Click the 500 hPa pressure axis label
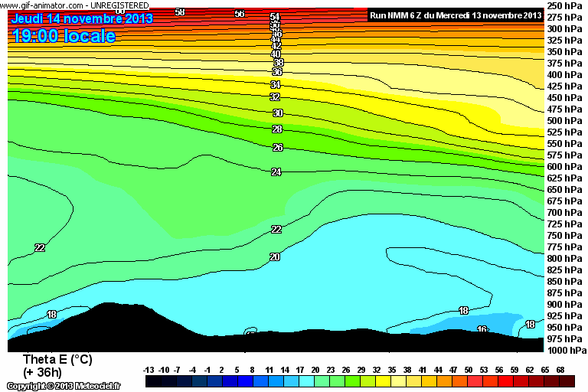Image resolution: width=588 pixels, height=392 pixels. (564, 121)
